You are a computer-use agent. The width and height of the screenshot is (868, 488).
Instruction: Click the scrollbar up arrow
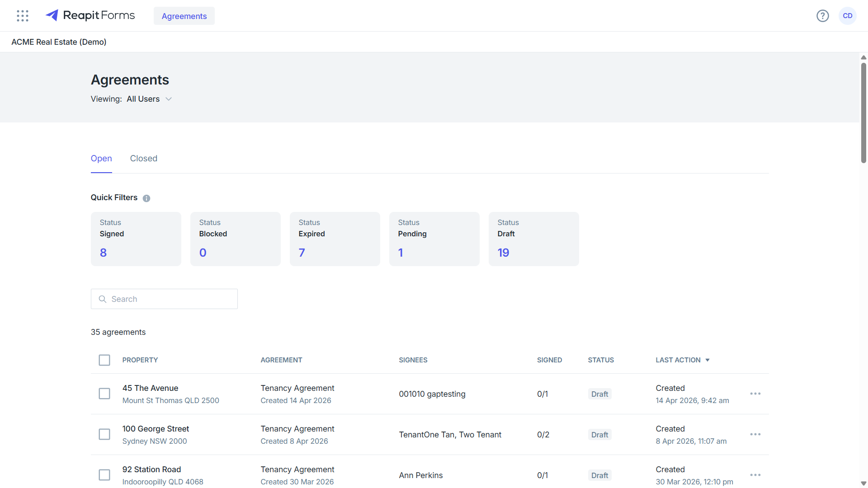click(863, 57)
